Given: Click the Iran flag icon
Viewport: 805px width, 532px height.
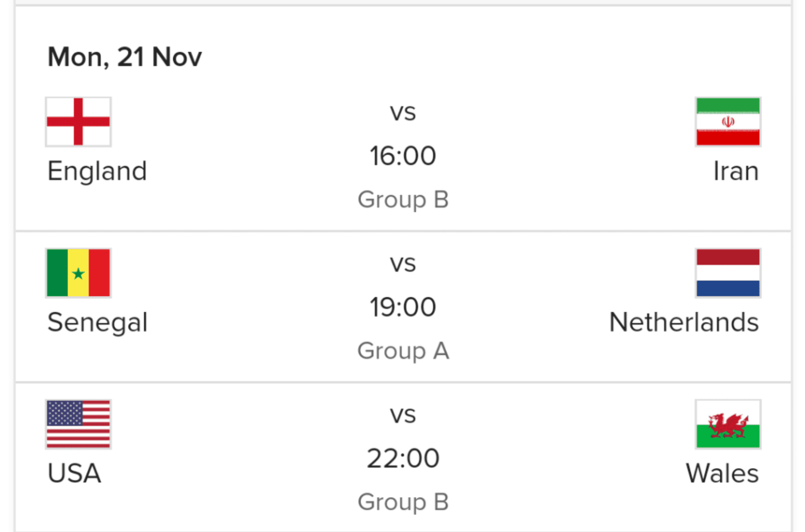Looking at the screenshot, I should (x=728, y=122).
